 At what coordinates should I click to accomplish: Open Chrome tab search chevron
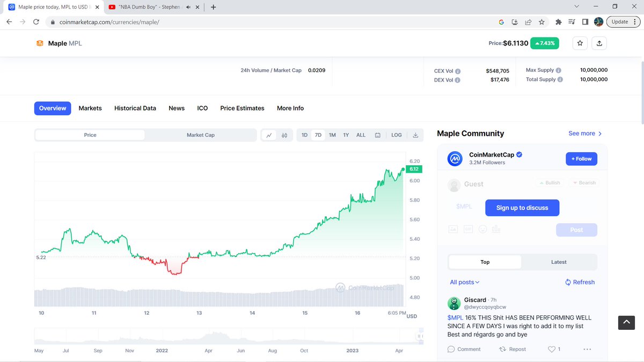[576, 6]
